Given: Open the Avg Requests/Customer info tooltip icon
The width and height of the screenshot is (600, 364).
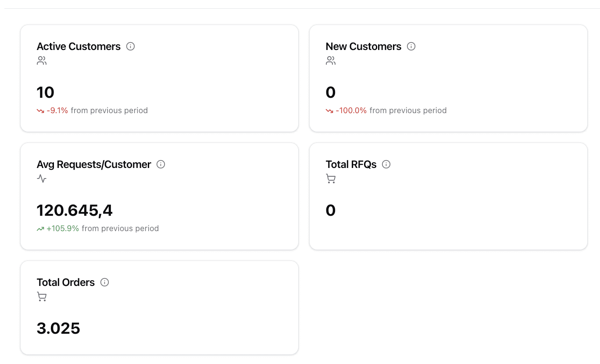Looking at the screenshot, I should [x=161, y=164].
